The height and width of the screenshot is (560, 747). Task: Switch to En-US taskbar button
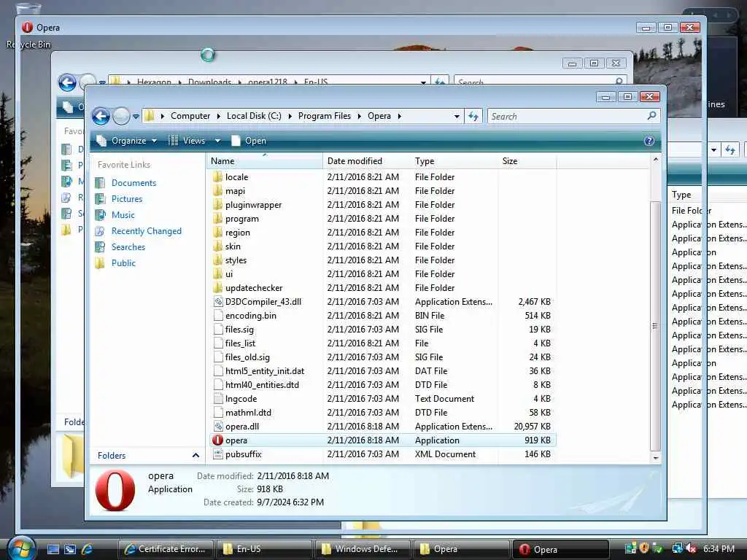click(264, 549)
